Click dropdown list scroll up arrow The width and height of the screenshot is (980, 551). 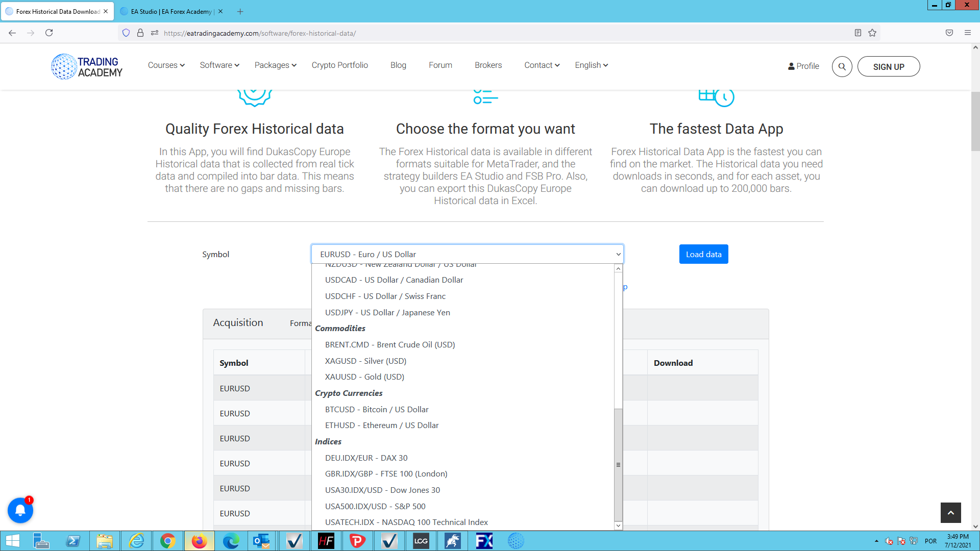[x=618, y=268]
